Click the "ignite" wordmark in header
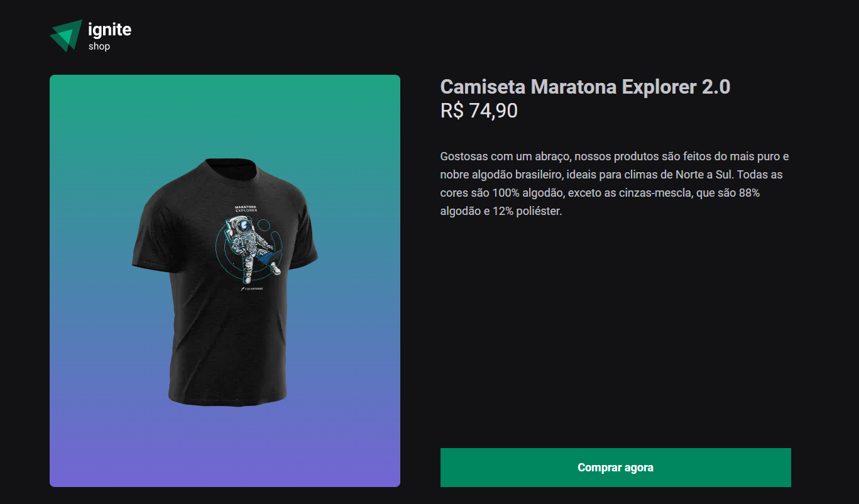Image resolution: width=859 pixels, height=504 pixels. pyautogui.click(x=110, y=30)
